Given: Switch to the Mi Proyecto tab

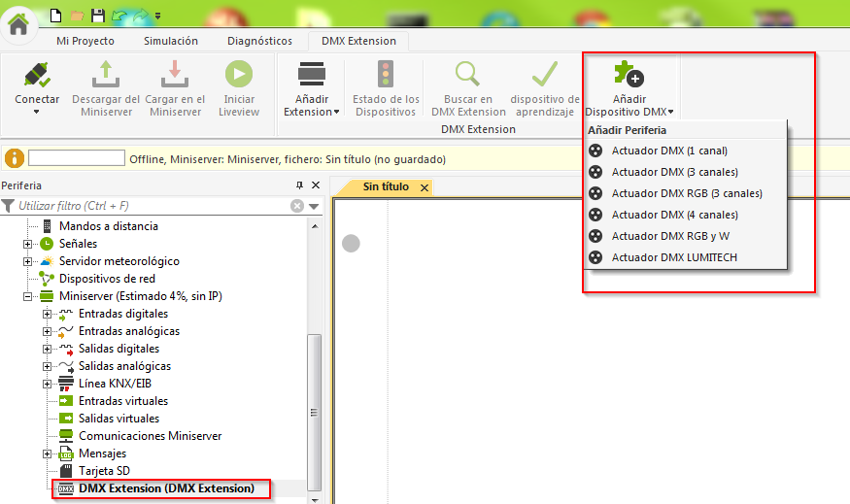Looking at the screenshot, I should (85, 41).
